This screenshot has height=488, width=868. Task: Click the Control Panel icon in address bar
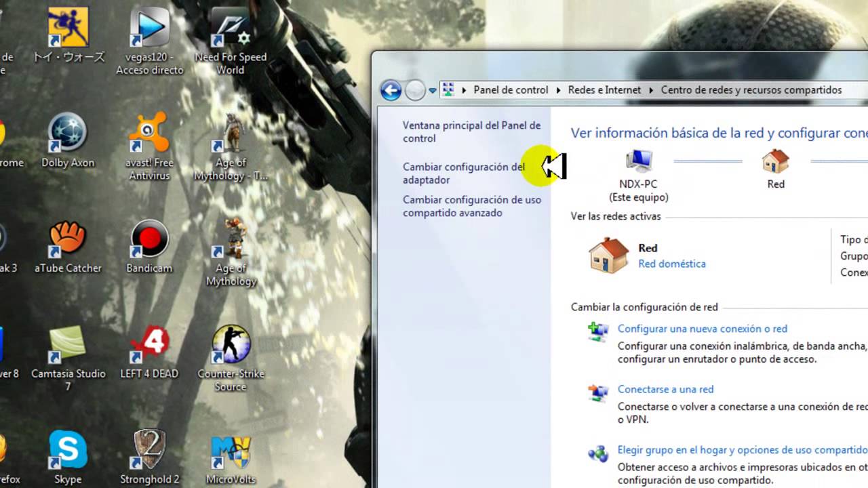pos(448,89)
